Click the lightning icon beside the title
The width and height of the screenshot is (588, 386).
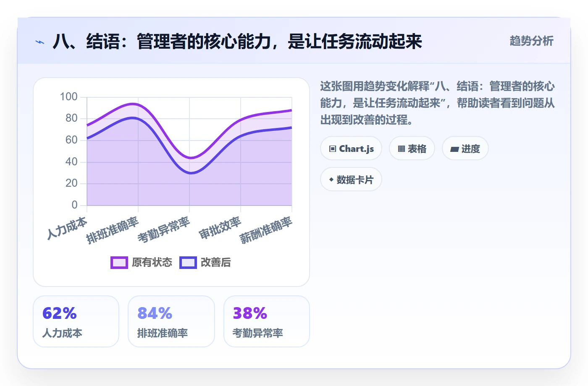tap(40, 42)
